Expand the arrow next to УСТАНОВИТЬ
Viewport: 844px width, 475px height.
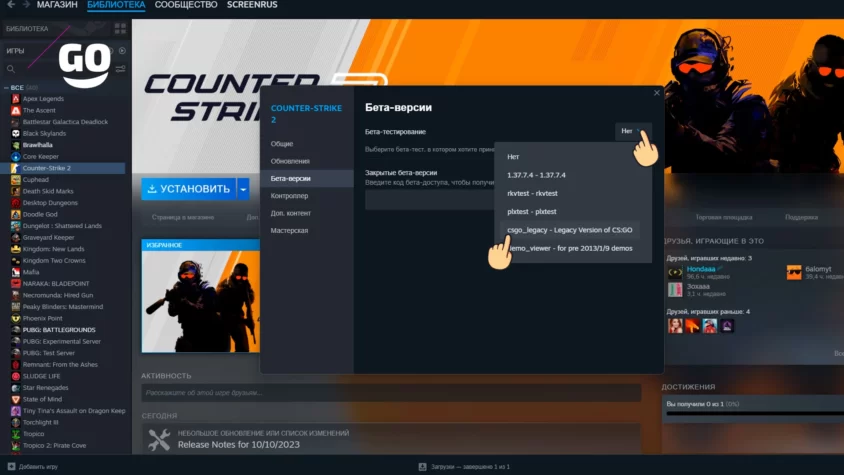(243, 188)
